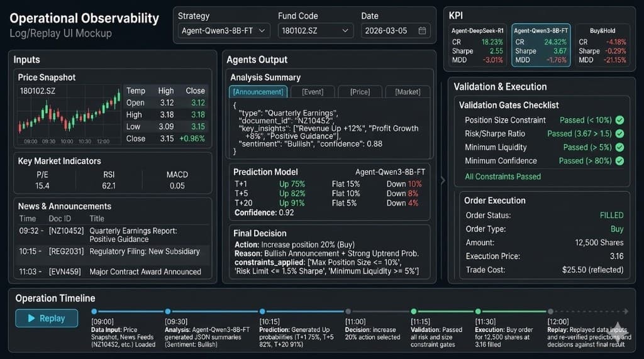Click the 11:30 Execution timeline marker
Viewport: 644px width, 359px height.
click(478, 311)
